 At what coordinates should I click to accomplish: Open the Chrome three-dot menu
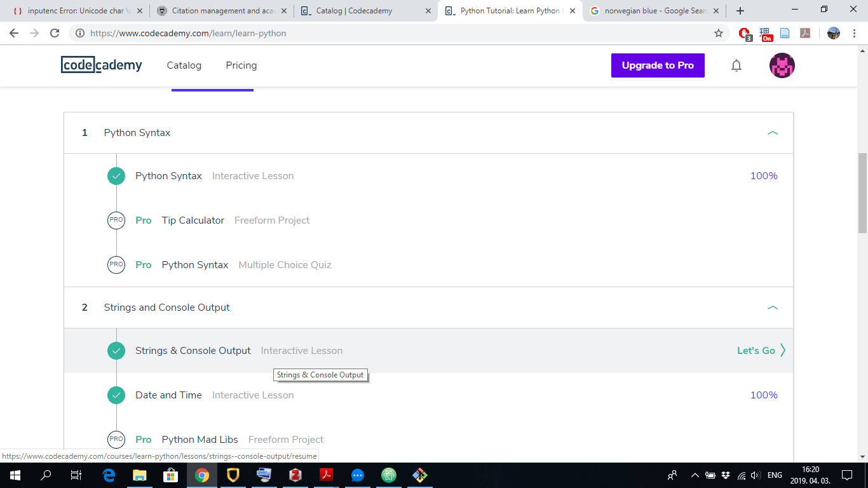[855, 33]
